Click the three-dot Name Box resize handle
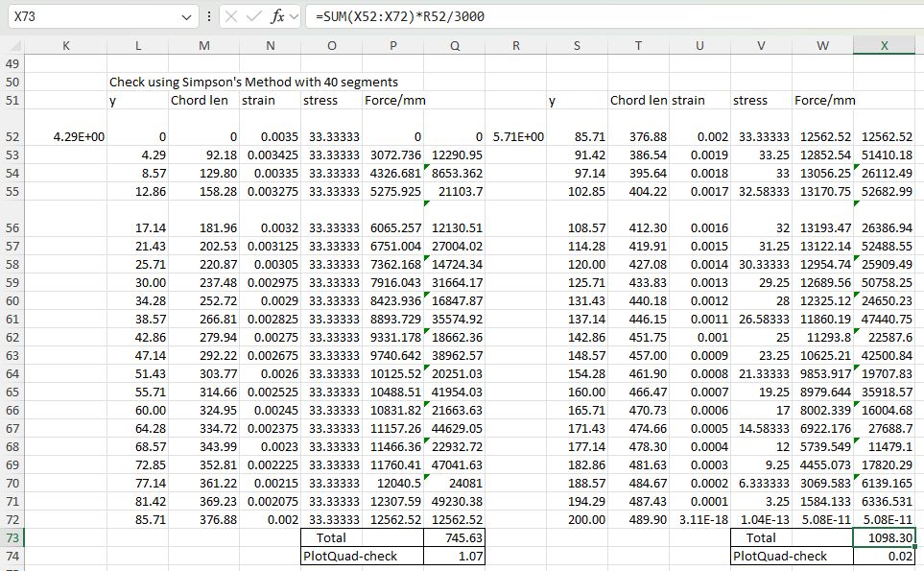 (210, 17)
